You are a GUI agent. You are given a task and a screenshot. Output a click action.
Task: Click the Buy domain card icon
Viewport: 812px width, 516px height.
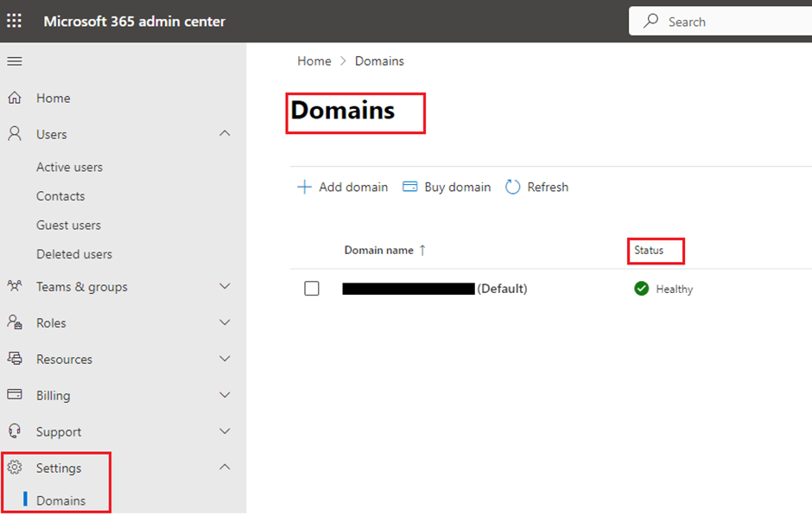(409, 187)
